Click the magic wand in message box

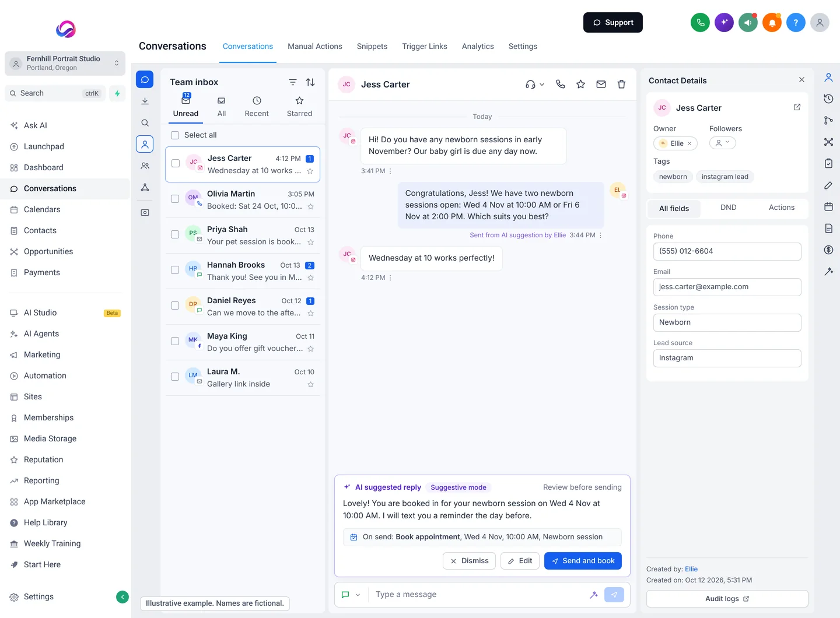click(593, 595)
